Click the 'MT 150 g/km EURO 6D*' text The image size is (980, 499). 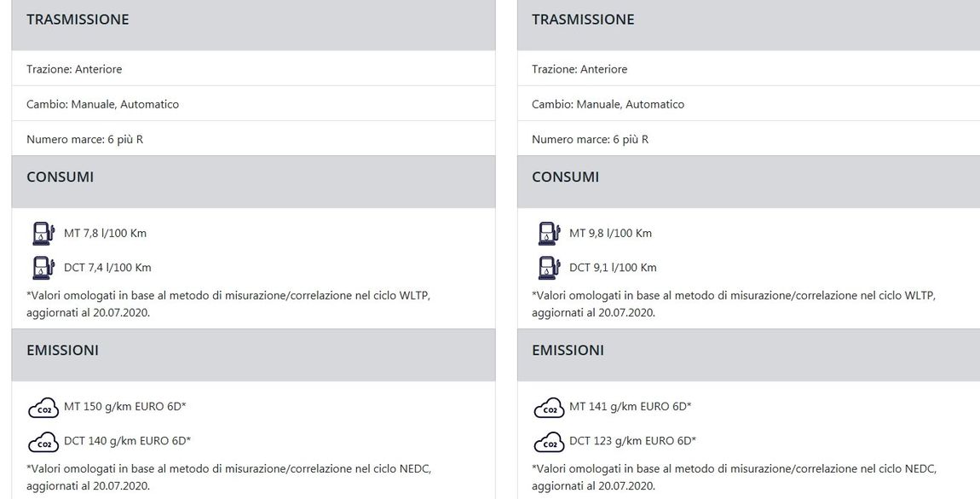click(125, 407)
